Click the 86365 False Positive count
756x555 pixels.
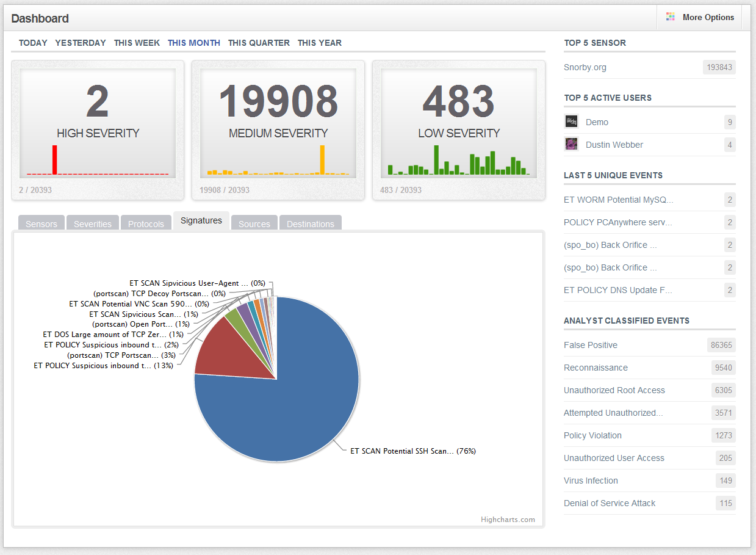tap(721, 345)
